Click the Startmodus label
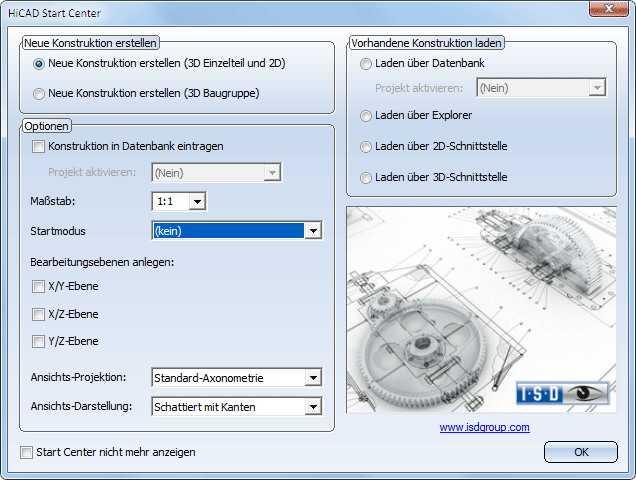The width and height of the screenshot is (636, 480). point(58,231)
